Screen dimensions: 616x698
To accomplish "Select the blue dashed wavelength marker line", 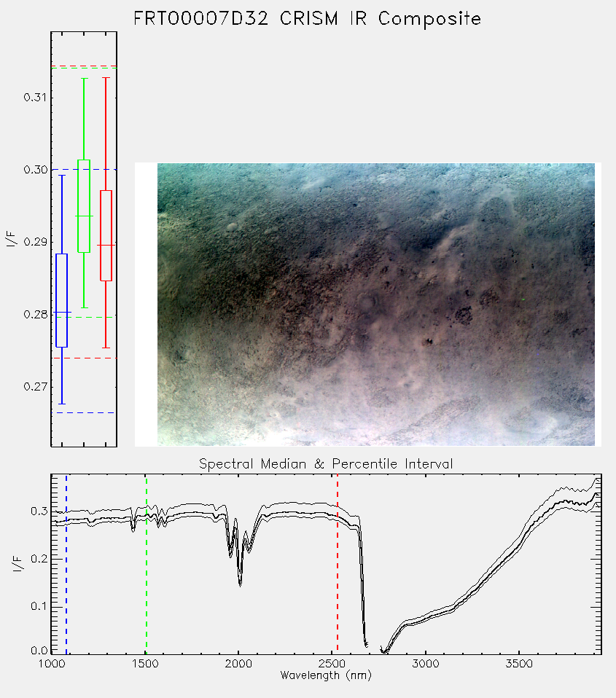I will (x=66, y=564).
